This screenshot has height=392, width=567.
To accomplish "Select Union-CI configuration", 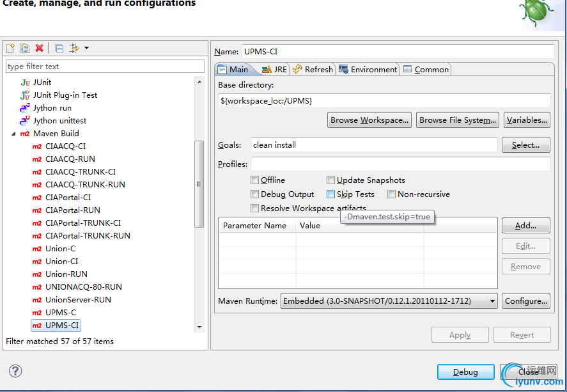I will pos(55,261).
